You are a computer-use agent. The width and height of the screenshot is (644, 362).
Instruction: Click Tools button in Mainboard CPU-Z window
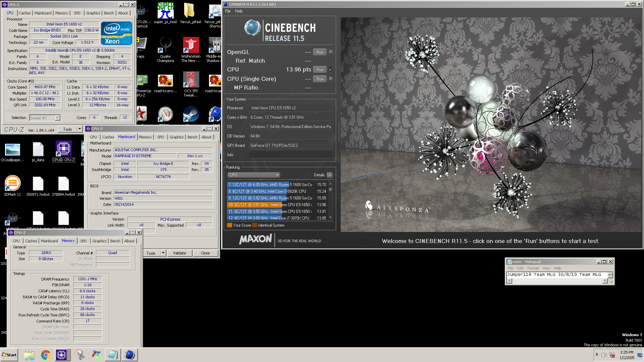(x=151, y=253)
